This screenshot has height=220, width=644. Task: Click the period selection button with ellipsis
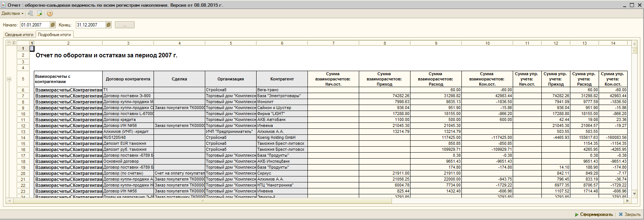click(125, 25)
